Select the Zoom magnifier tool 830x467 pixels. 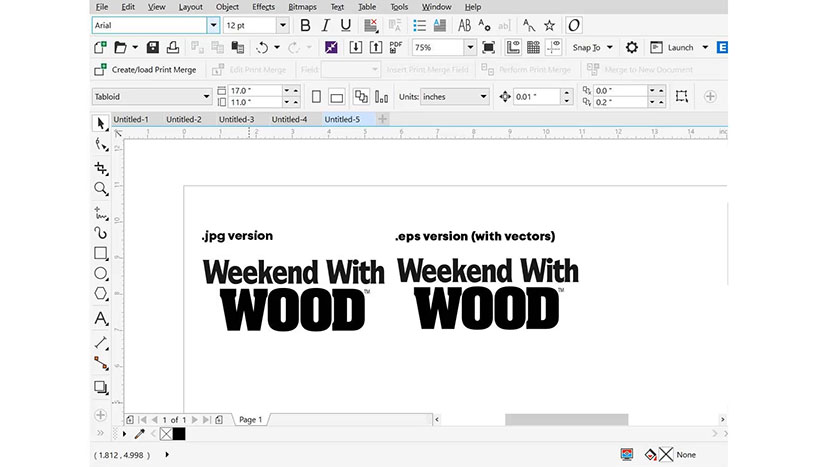101,188
